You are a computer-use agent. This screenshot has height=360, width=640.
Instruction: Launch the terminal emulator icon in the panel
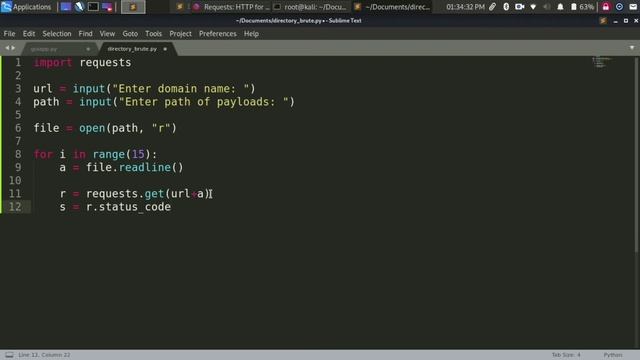click(x=93, y=7)
